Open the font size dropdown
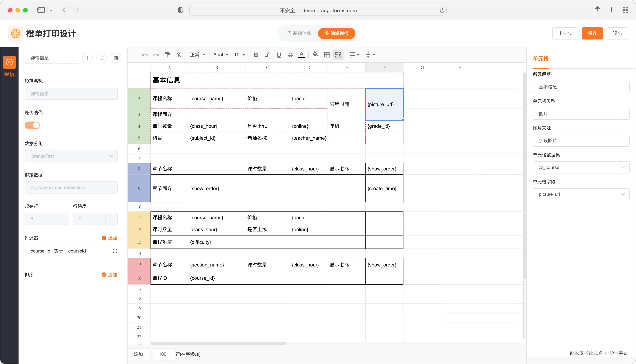Image resolution: width=636 pixels, height=364 pixels. point(239,55)
